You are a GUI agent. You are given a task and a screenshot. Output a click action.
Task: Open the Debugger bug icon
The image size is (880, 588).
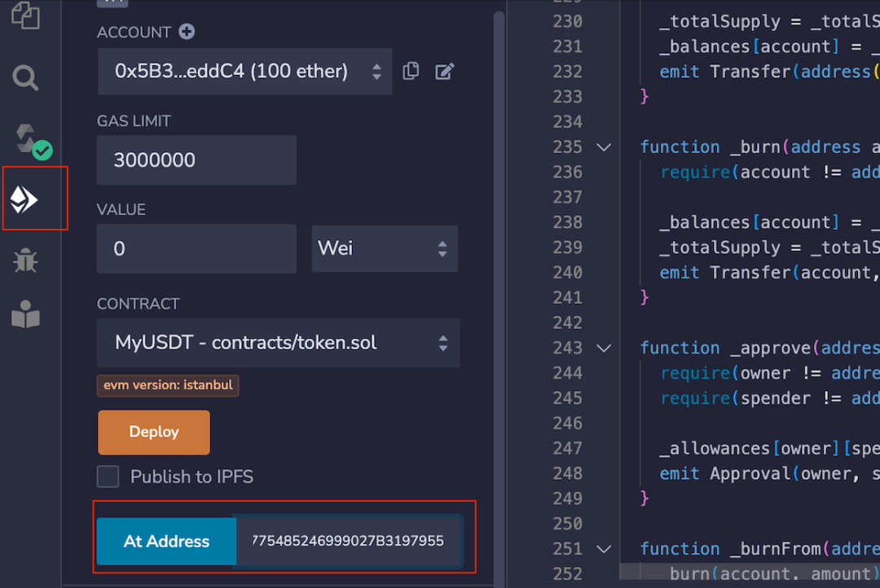click(25, 261)
